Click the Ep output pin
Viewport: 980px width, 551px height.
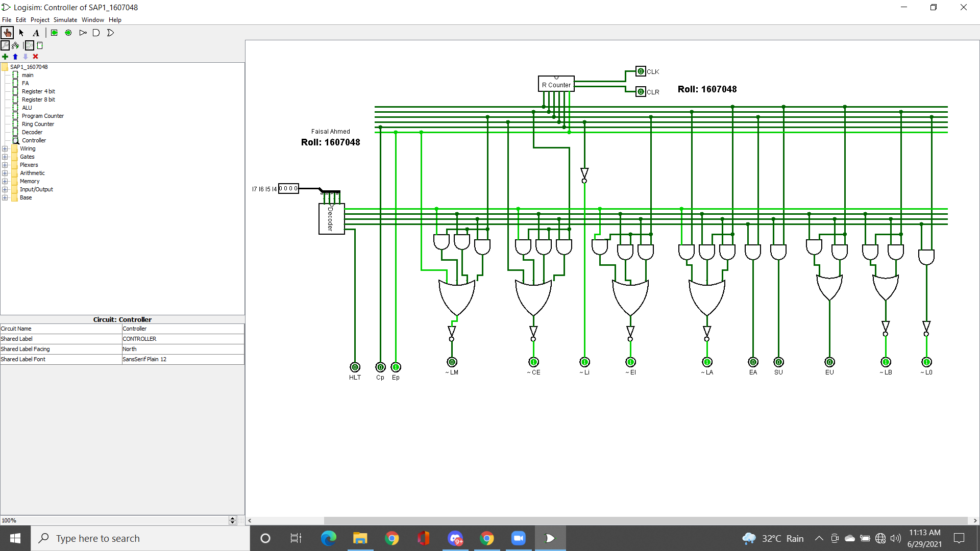[x=396, y=367]
